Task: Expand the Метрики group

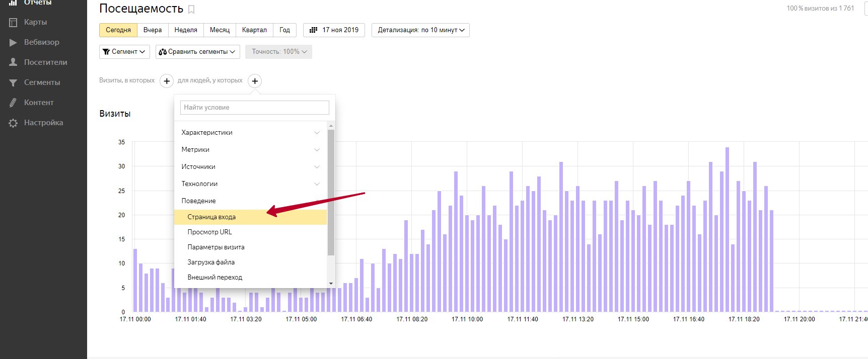Action: [x=250, y=150]
